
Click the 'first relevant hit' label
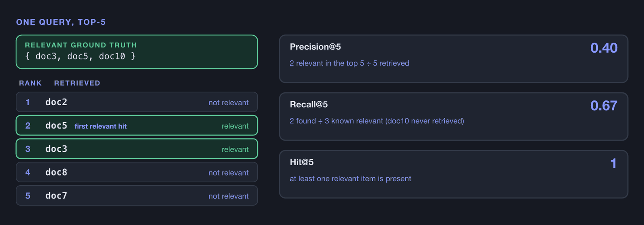point(101,126)
